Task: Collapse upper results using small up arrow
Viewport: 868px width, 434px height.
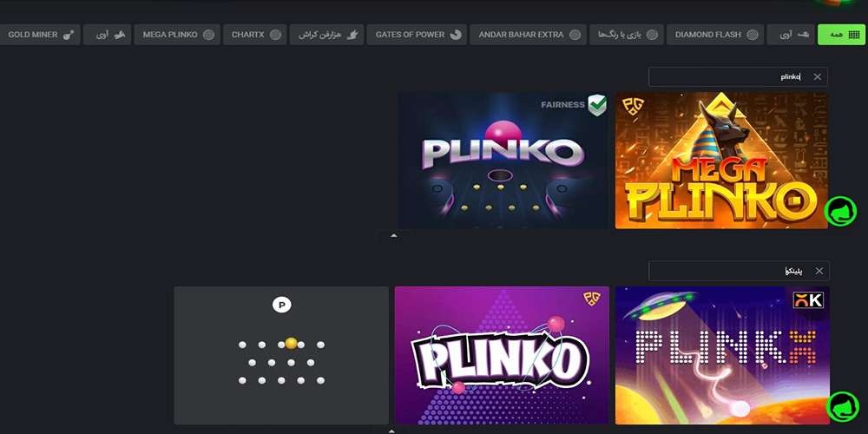Action: click(393, 236)
